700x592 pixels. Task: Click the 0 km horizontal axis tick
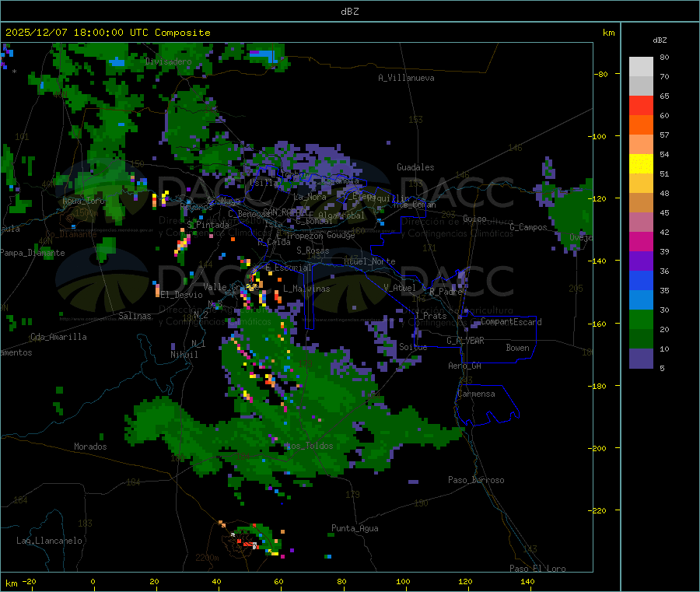93,582
